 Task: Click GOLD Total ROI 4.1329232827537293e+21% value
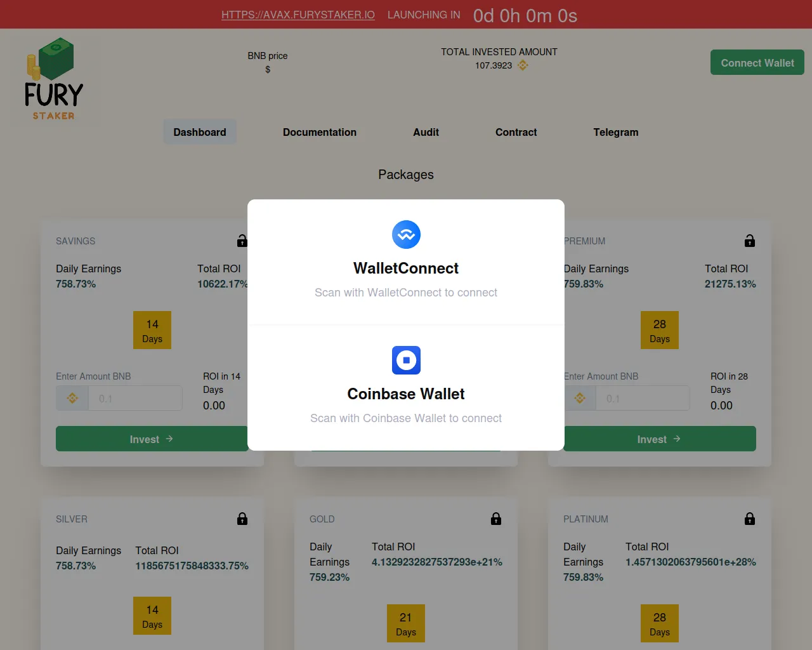point(437,562)
